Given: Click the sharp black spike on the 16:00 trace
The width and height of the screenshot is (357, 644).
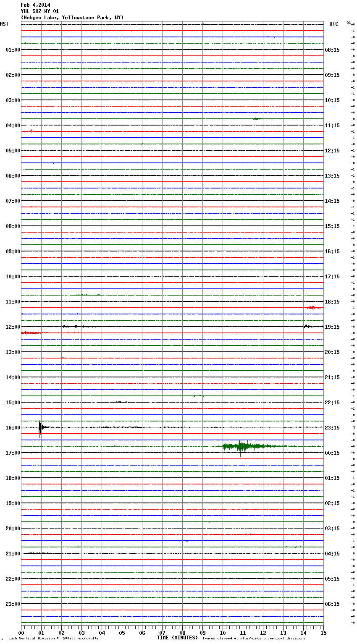Looking at the screenshot, I should 40,428.
